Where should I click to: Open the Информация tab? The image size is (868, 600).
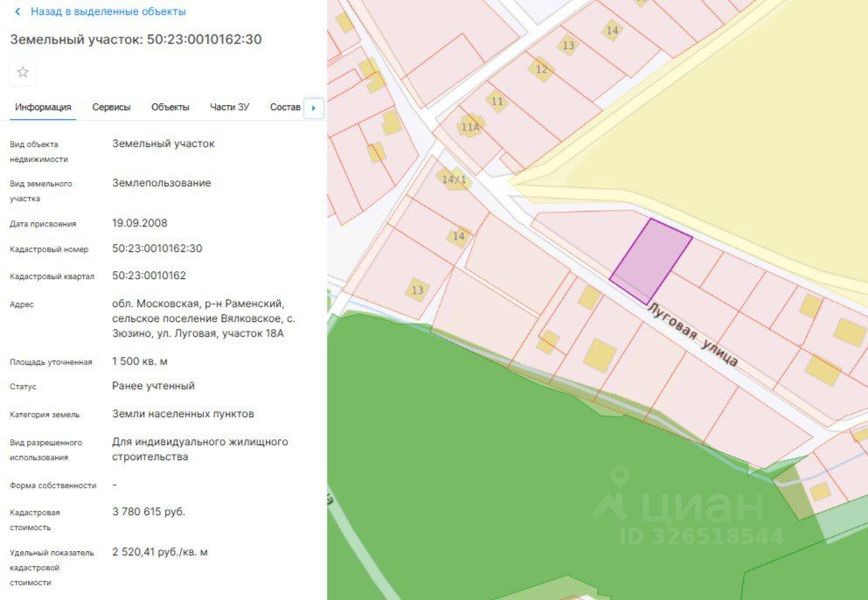point(43,108)
